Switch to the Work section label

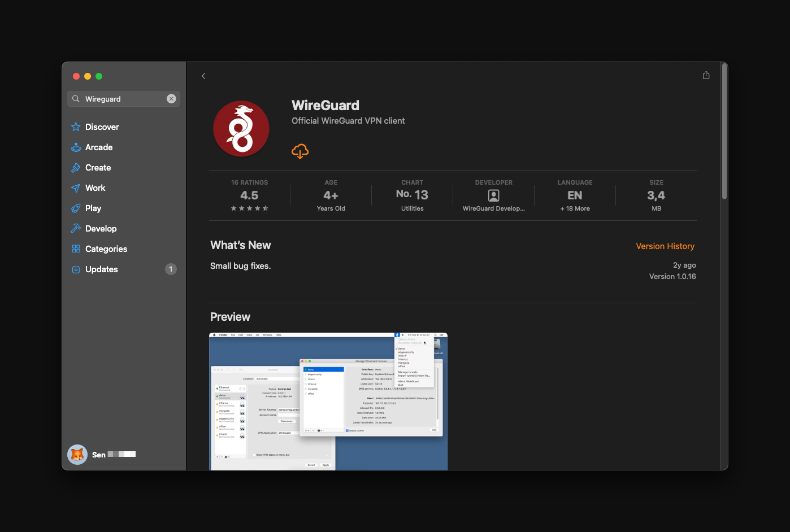tap(96, 188)
